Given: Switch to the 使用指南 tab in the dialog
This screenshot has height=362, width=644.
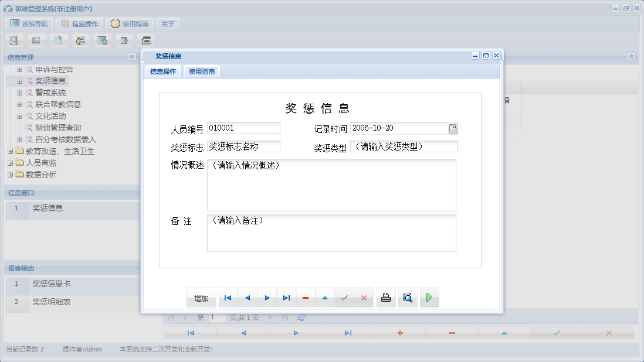Looking at the screenshot, I should click(202, 71).
